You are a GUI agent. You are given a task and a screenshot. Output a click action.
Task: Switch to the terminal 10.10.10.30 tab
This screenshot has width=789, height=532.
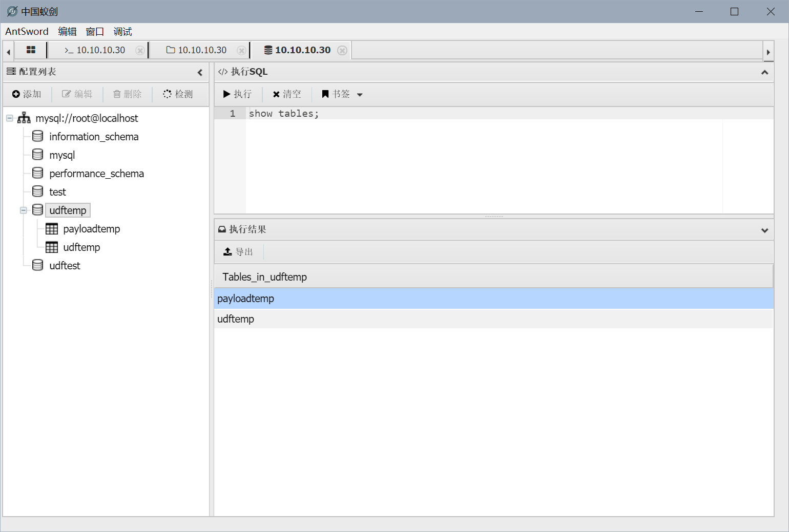[x=95, y=50]
